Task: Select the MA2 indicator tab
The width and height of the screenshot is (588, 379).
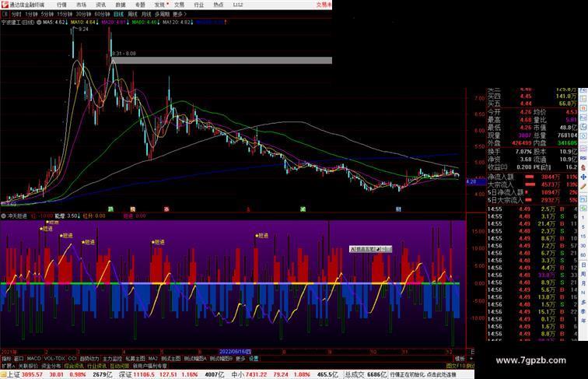Action: point(153,359)
